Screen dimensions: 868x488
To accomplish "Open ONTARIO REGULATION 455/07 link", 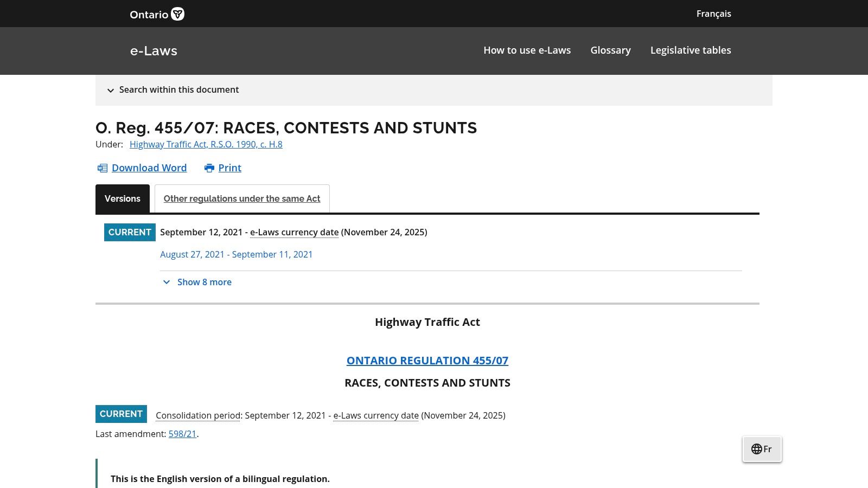I will (427, 361).
